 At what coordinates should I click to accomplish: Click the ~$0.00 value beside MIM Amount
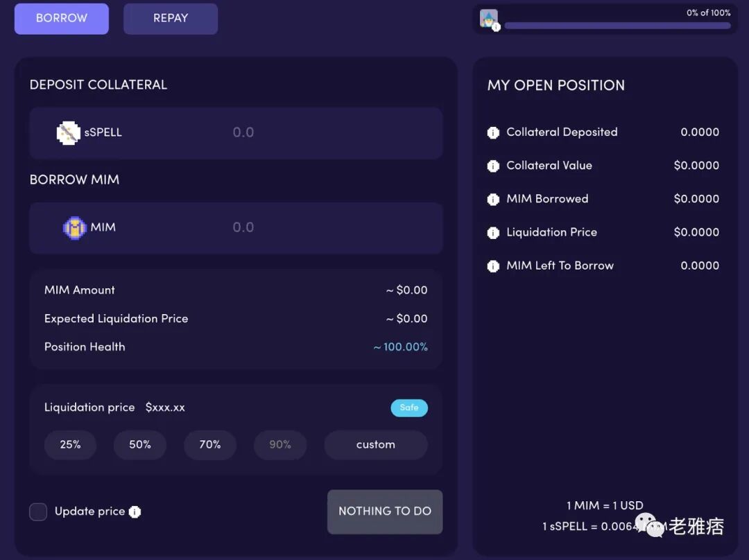pyautogui.click(x=406, y=290)
